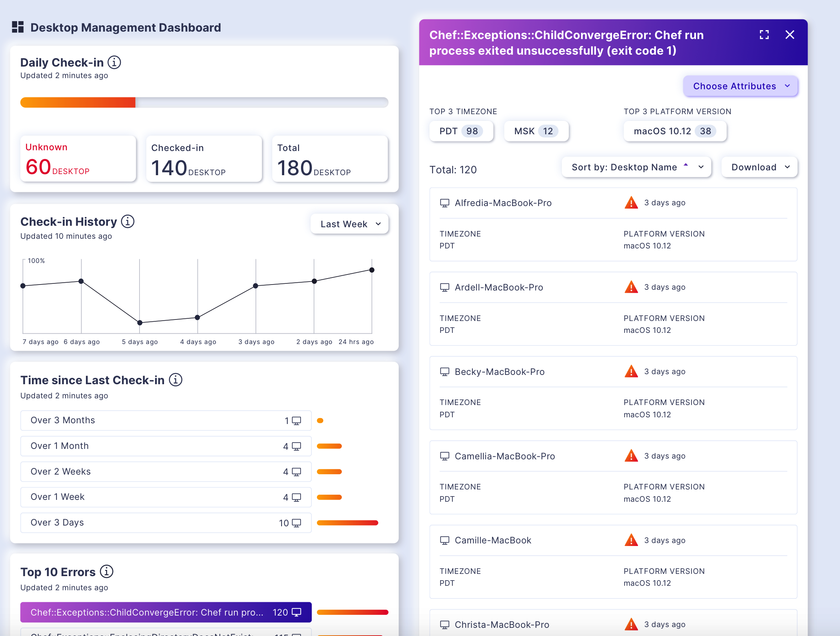This screenshot has width=840, height=636.
Task: Open the Over 3 Days row
Action: click(166, 523)
